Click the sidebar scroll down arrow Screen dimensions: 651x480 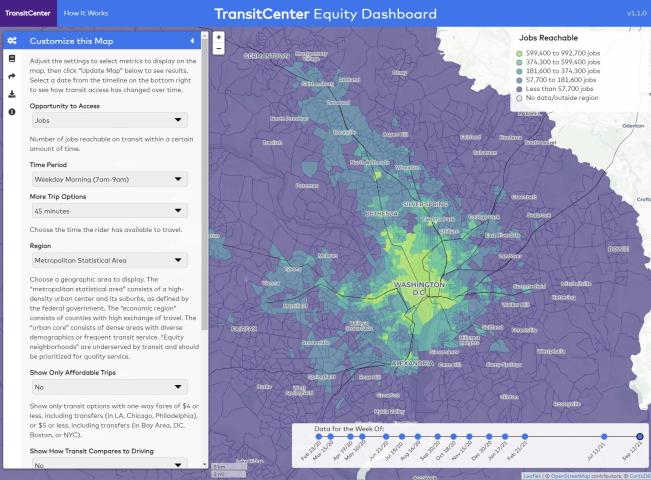tap(204, 465)
